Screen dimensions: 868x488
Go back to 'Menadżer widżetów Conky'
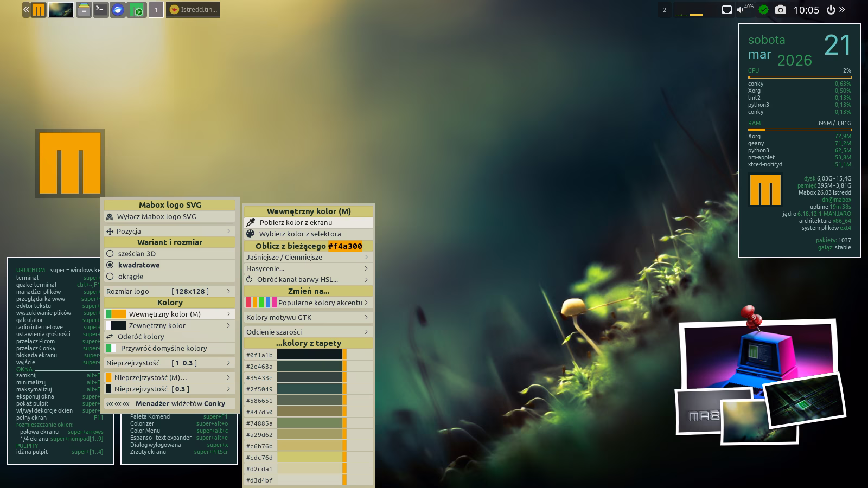[x=169, y=403]
